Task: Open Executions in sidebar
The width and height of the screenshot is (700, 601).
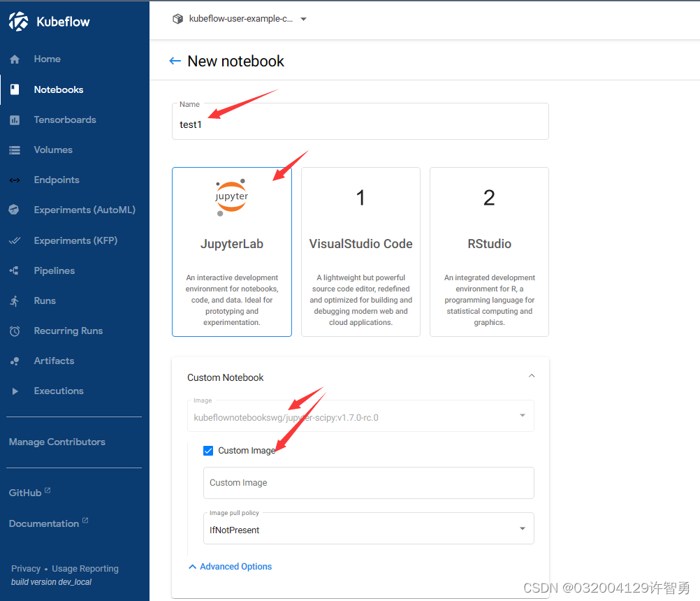Action: pos(75,391)
